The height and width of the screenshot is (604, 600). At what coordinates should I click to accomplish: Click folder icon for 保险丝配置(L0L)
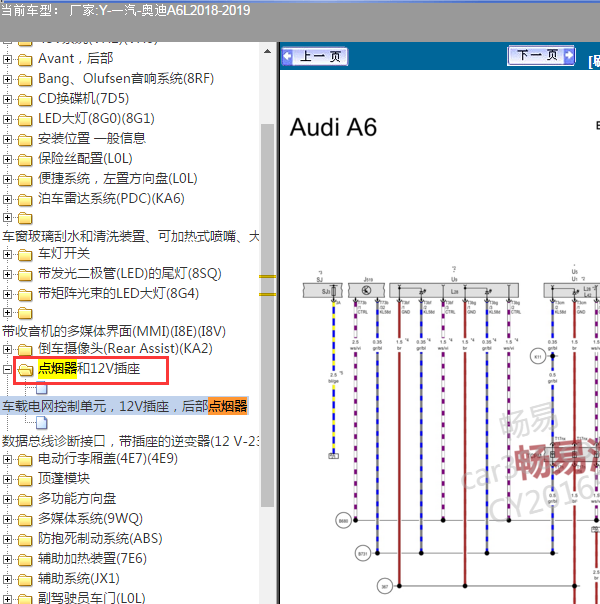25,159
